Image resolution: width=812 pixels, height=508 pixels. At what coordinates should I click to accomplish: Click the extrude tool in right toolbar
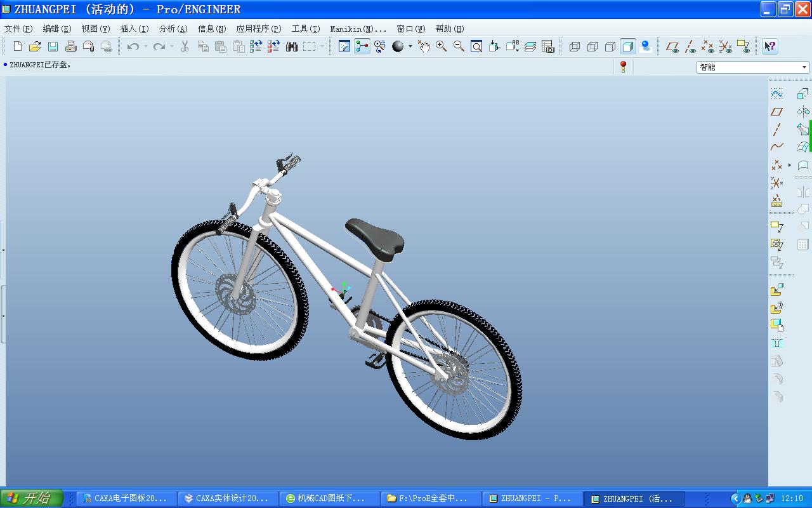[803, 94]
